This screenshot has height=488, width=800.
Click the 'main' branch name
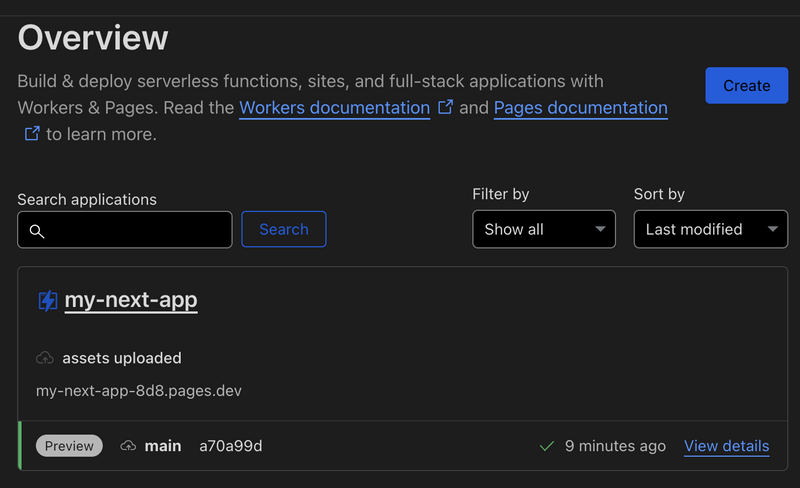[163, 446]
